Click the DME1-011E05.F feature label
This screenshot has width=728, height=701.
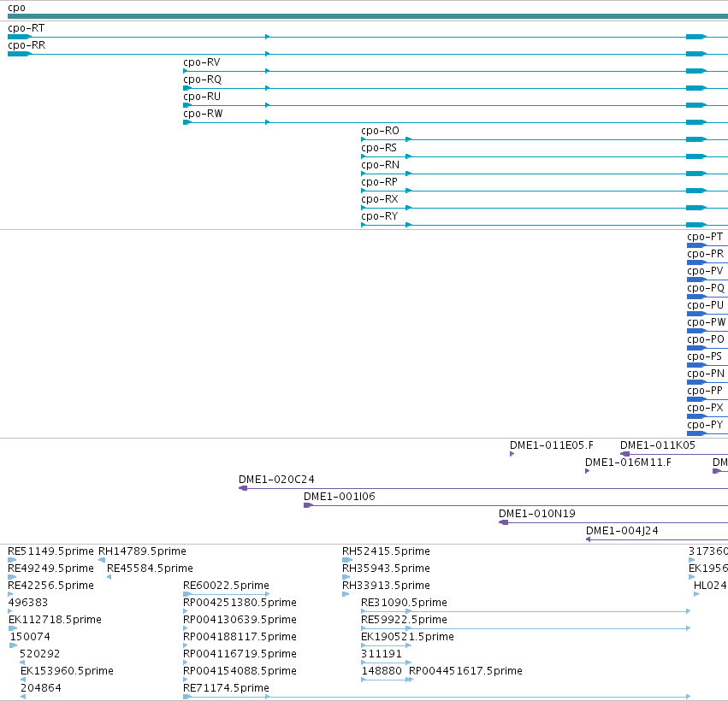(x=552, y=446)
